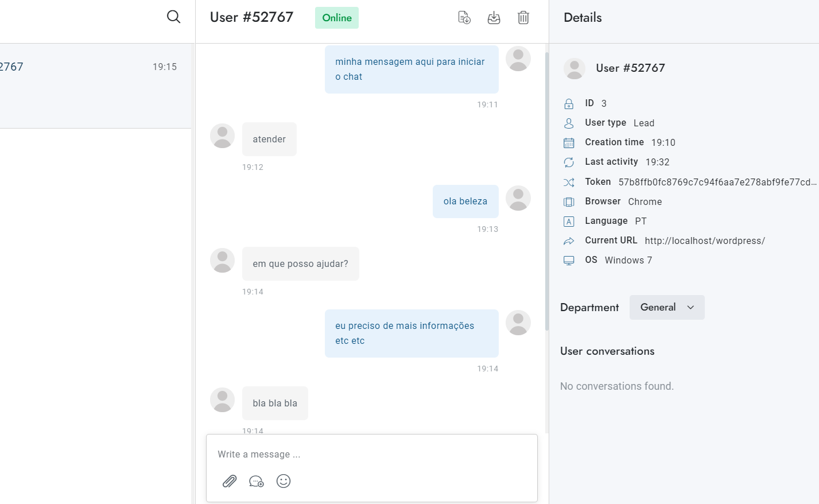Click the Details panel heading
This screenshot has height=504, width=819.
(x=583, y=18)
